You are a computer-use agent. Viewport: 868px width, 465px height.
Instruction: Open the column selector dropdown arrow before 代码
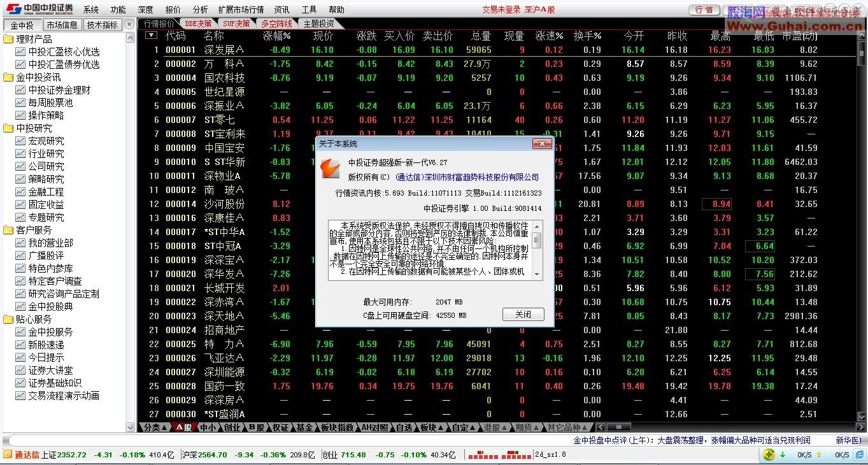coord(151,36)
